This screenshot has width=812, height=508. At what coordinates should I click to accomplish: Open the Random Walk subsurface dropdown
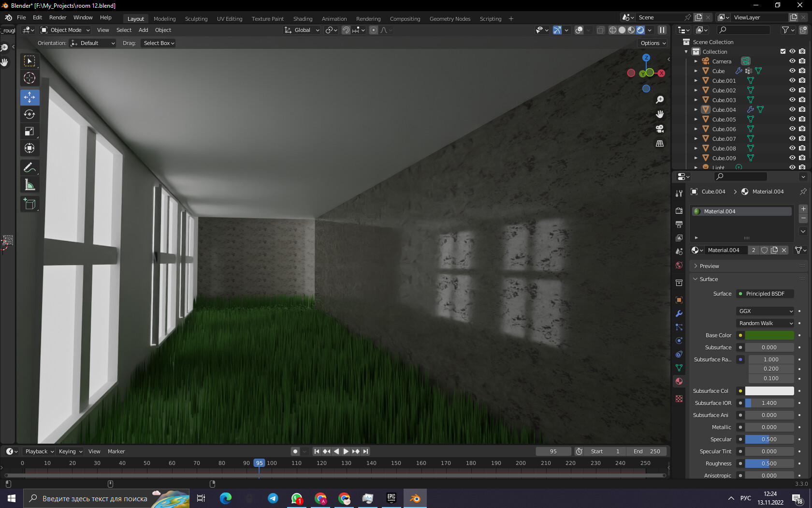[766, 323]
